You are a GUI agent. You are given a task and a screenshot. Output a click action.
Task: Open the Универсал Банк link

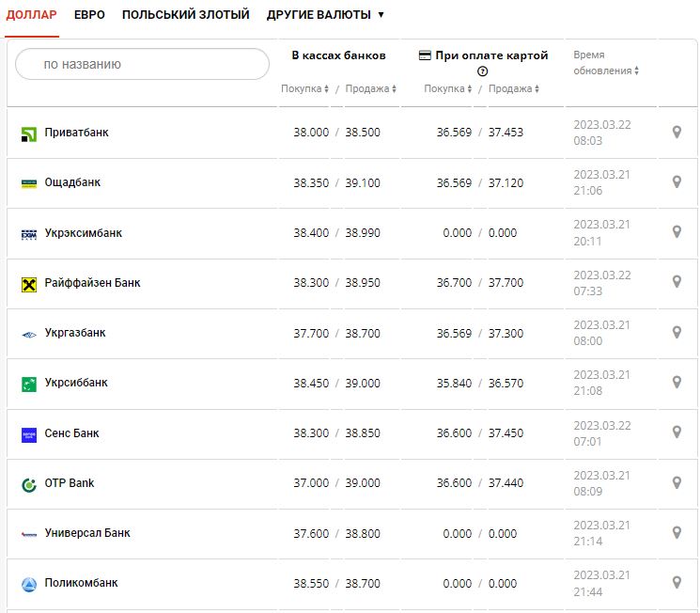pos(87,533)
